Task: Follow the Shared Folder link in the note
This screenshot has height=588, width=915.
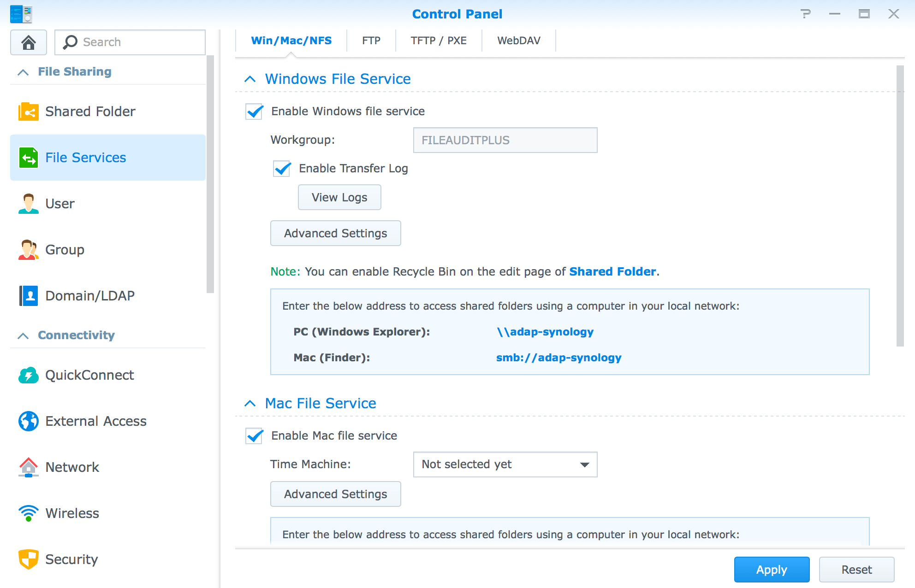Action: (612, 271)
